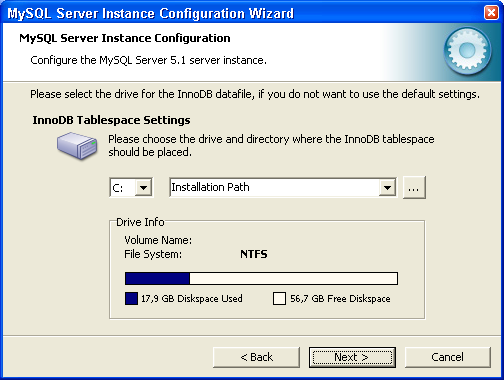Click the disk usage progress bar
This screenshot has height=380, width=504.
coord(261,278)
